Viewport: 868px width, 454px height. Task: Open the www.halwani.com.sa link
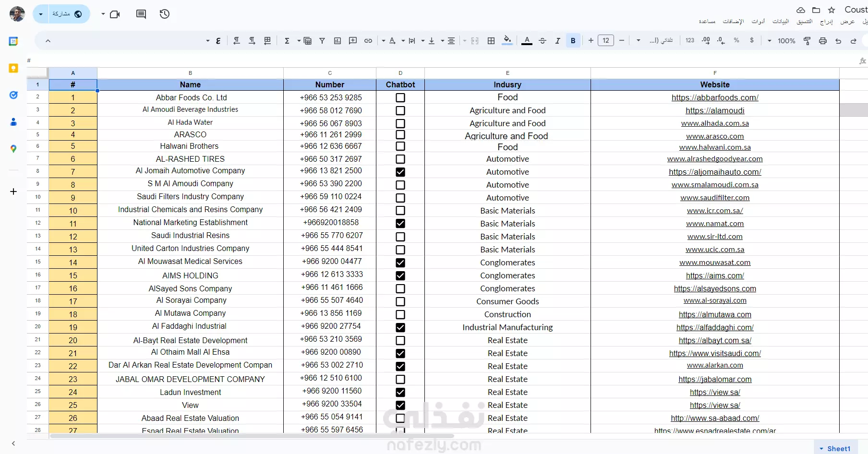tap(715, 147)
